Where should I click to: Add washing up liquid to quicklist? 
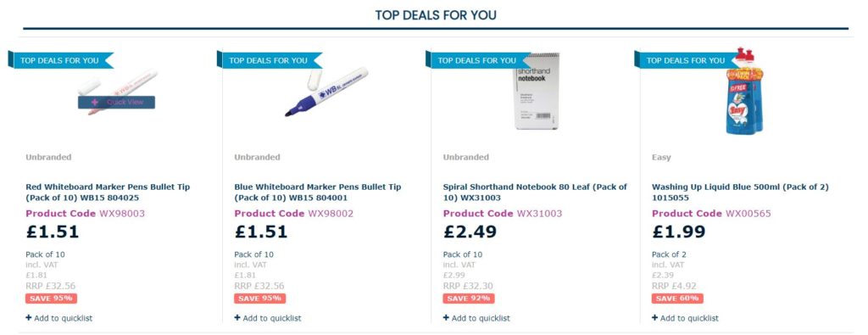pyautogui.click(x=685, y=318)
